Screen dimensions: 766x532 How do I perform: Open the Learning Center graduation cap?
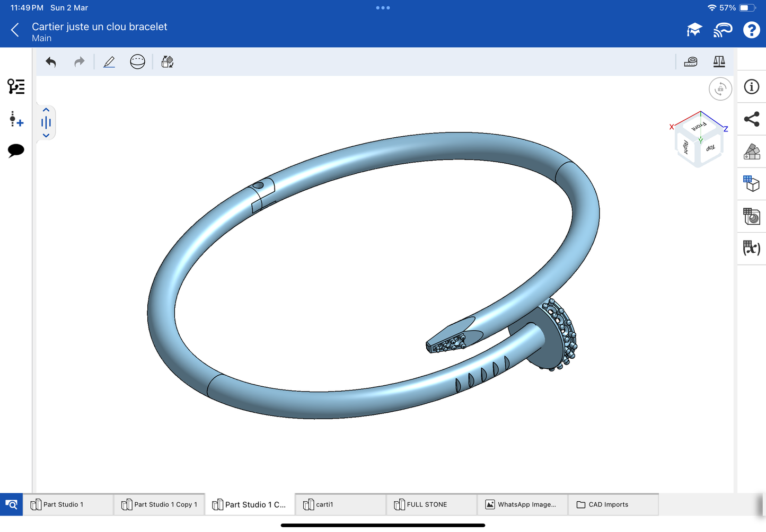click(x=694, y=30)
